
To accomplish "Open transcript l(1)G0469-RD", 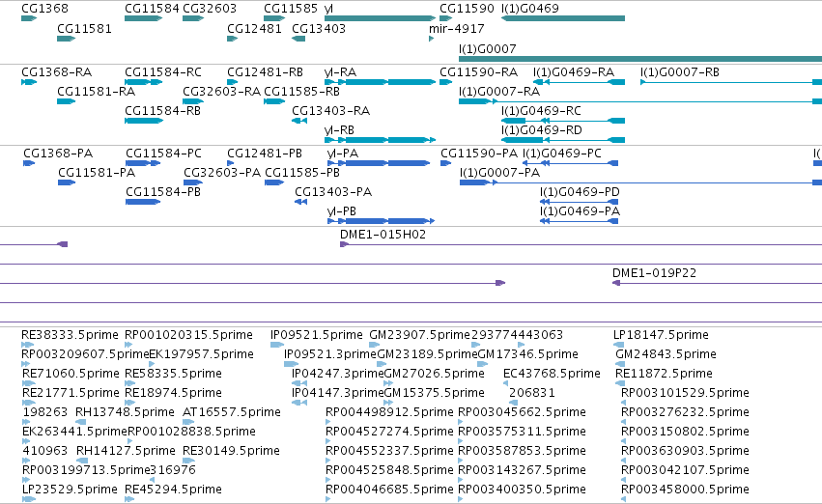I will [x=563, y=140].
